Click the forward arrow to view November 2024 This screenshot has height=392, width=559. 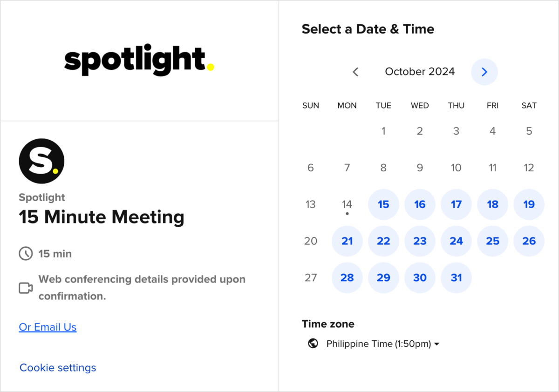click(x=484, y=72)
